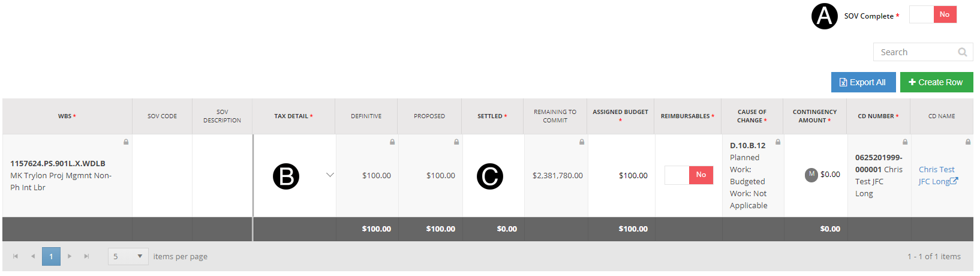Screen dimensions: 980x276
Task: Go to previous page arrow
Action: click(x=33, y=256)
